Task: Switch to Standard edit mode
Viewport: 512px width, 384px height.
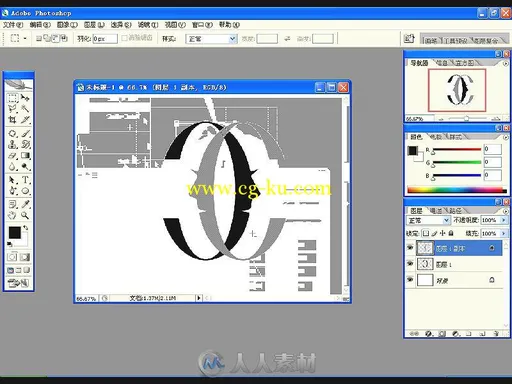Action: tap(12, 257)
